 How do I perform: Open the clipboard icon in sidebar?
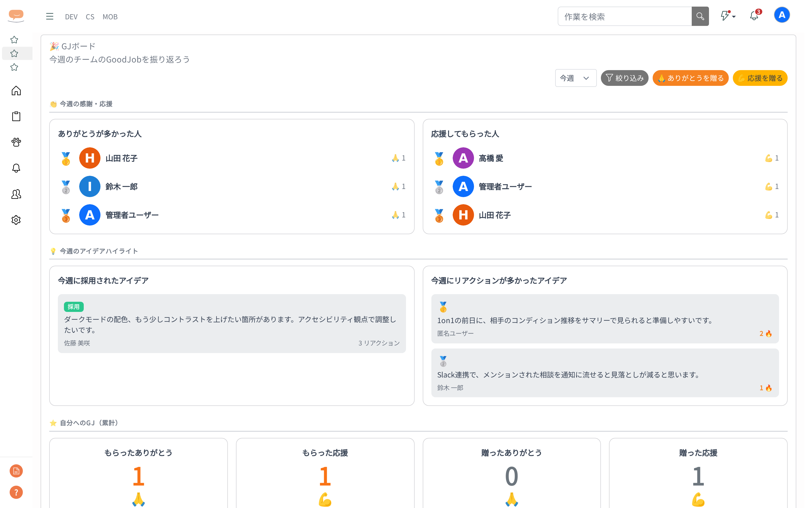(16, 117)
